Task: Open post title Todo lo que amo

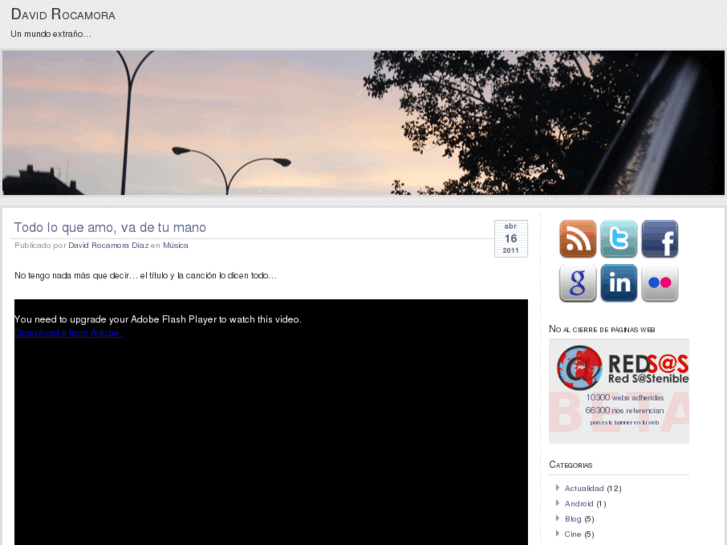Action: [x=110, y=228]
